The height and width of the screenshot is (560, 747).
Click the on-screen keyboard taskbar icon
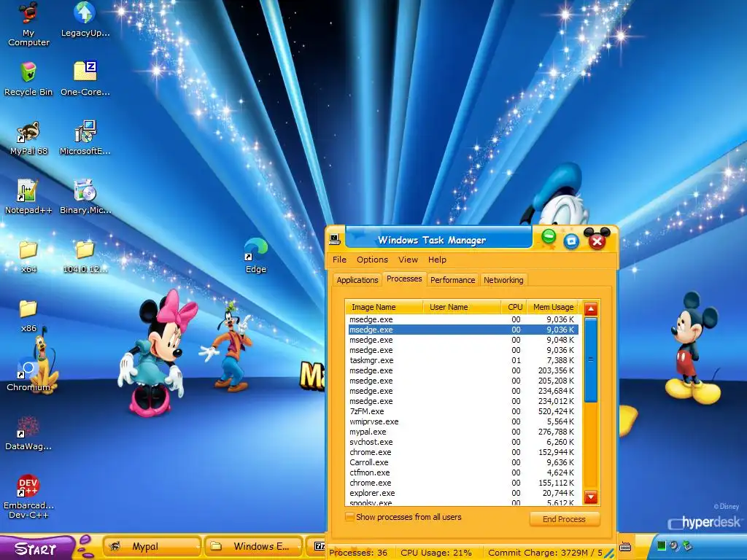pos(625,547)
